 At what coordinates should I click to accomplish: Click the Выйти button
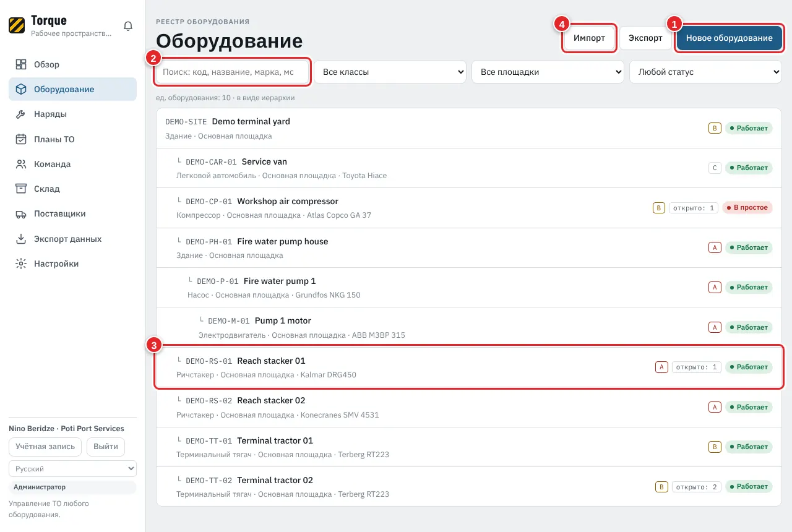(x=106, y=447)
